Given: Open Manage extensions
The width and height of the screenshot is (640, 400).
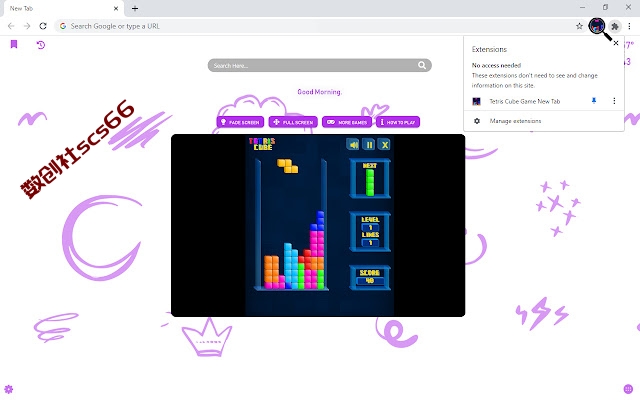Looking at the screenshot, I should point(544,121).
